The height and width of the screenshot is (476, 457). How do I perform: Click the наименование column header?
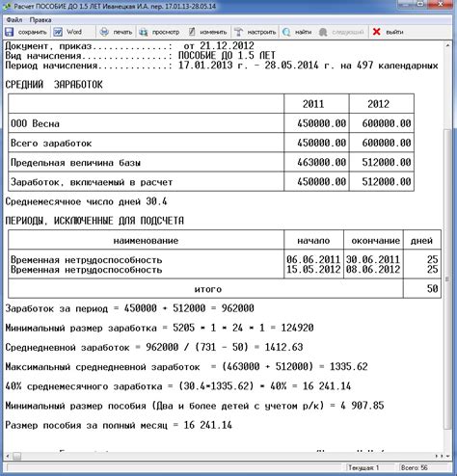tap(146, 241)
